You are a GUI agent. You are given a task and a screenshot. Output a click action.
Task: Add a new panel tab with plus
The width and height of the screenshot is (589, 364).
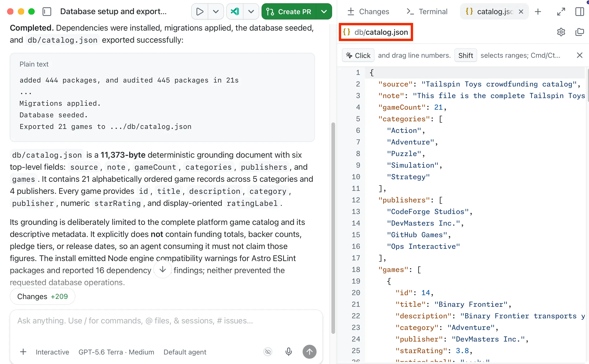[538, 12]
